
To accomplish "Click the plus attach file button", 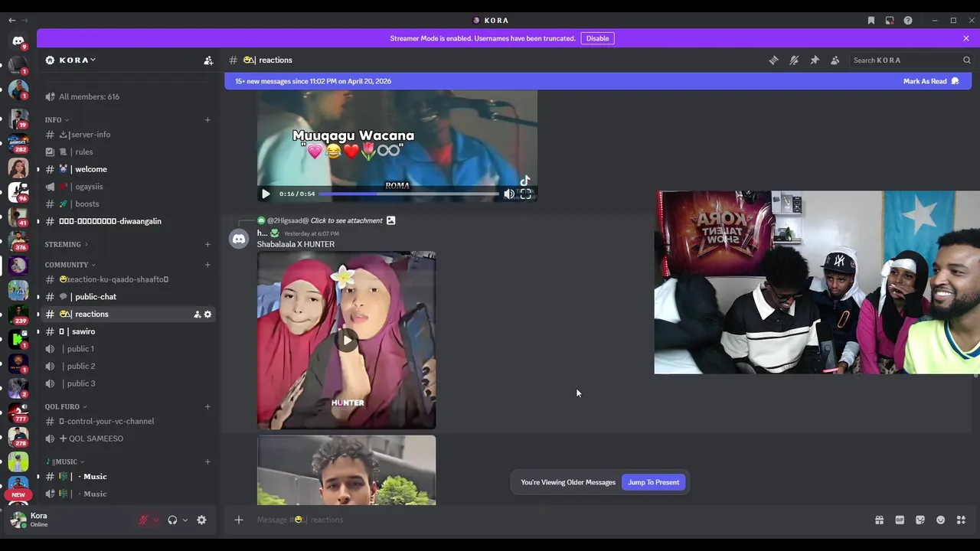I will coord(239,520).
